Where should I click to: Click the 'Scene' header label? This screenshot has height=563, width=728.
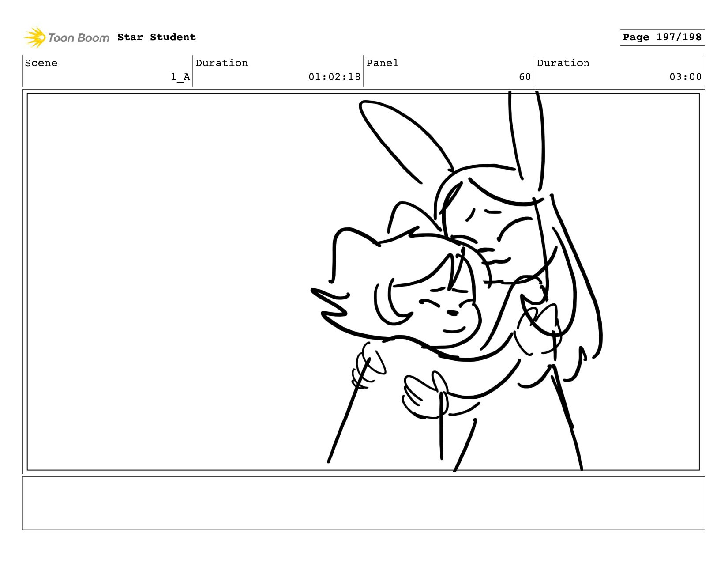pyautogui.click(x=41, y=63)
